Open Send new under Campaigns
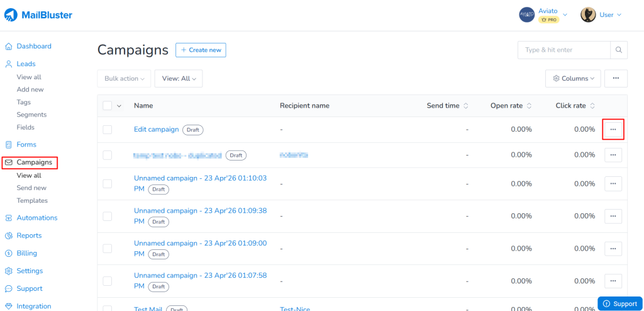644x311 pixels. pos(31,188)
